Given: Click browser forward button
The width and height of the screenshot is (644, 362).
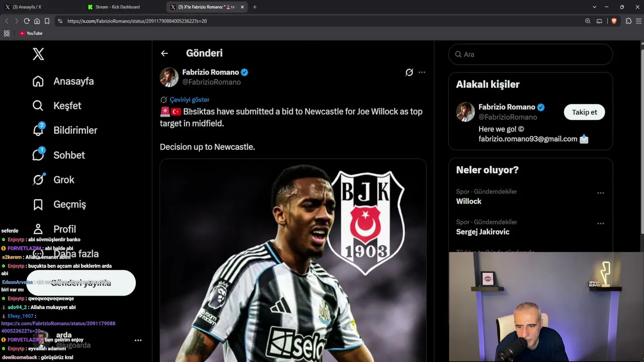Looking at the screenshot, I should tap(16, 21).
